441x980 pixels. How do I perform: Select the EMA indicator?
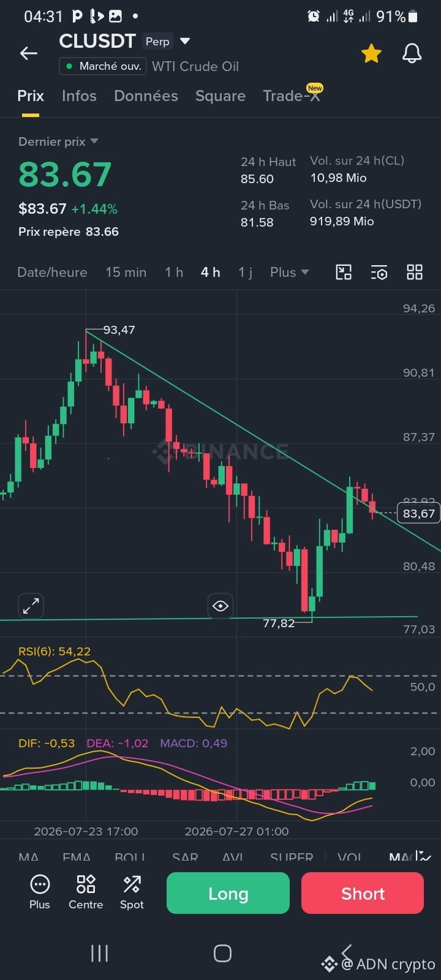pyautogui.click(x=77, y=856)
